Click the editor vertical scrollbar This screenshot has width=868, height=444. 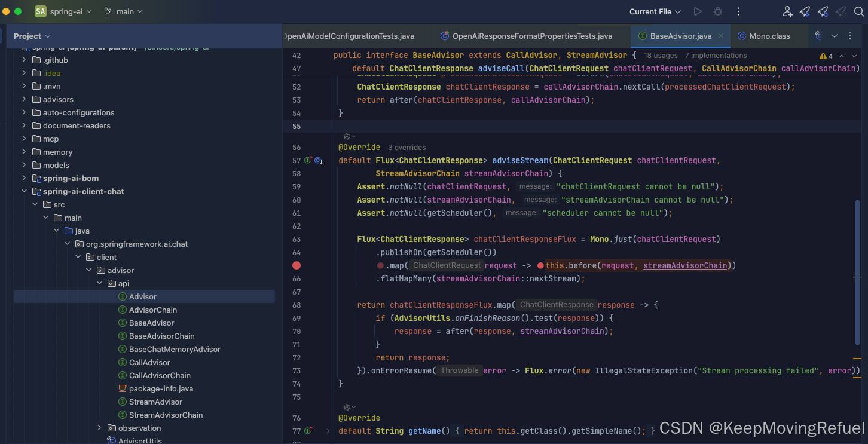[x=857, y=272]
